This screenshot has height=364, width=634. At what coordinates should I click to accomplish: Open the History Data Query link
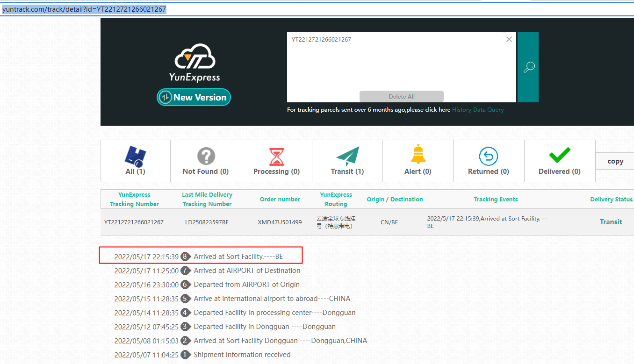[478, 110]
